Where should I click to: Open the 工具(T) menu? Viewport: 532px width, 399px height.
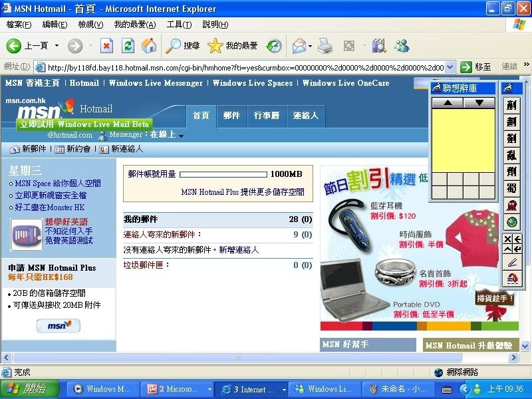(x=179, y=25)
